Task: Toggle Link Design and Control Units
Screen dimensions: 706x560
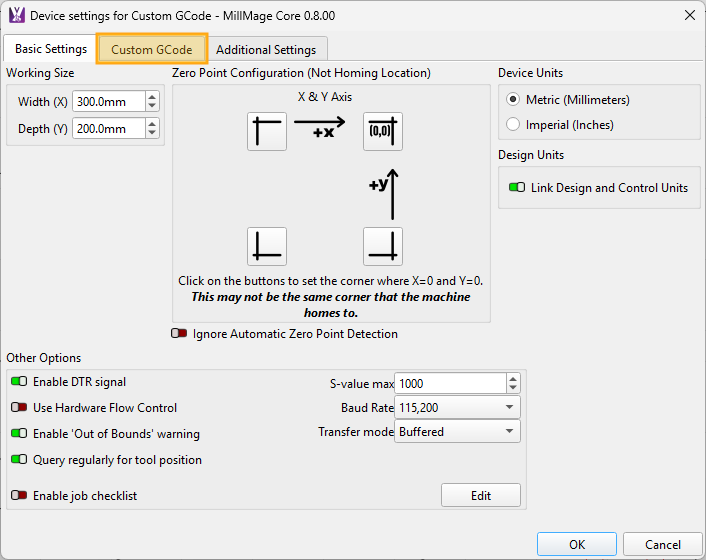Action: [x=517, y=188]
